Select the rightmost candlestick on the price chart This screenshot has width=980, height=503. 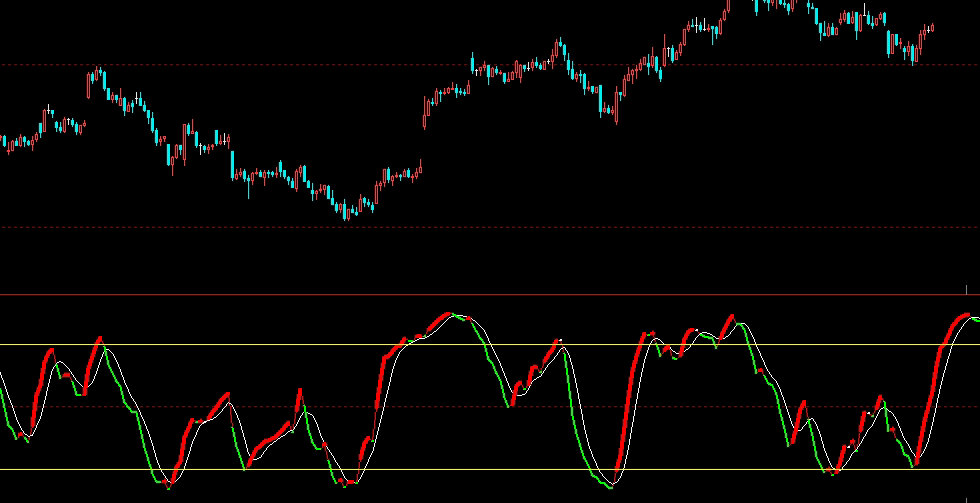click(932, 27)
